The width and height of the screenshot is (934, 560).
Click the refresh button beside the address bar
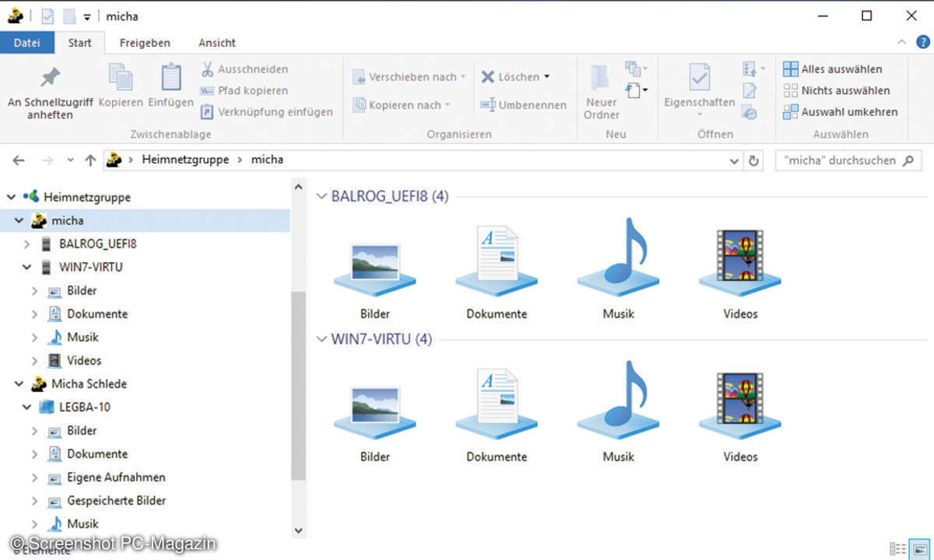click(753, 161)
